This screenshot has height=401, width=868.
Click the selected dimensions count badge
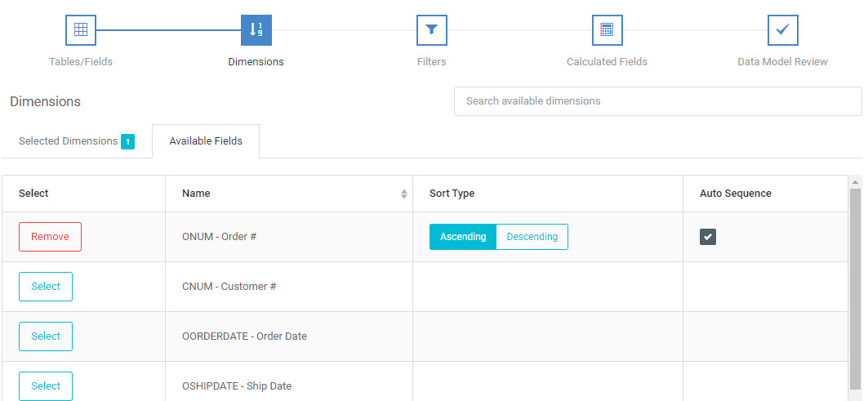(128, 142)
